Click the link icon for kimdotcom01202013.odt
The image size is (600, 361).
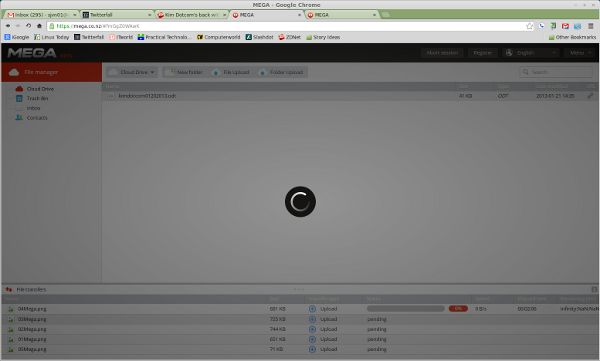[x=590, y=96]
